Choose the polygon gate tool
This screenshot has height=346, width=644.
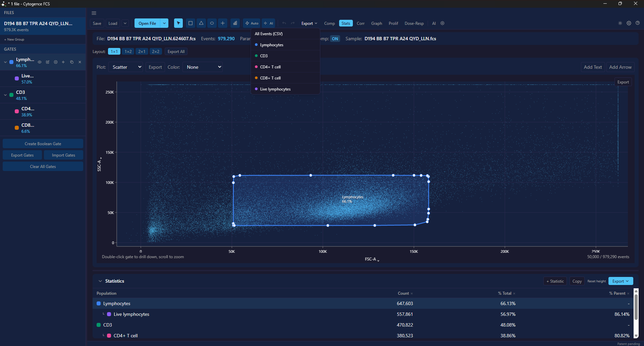point(201,23)
